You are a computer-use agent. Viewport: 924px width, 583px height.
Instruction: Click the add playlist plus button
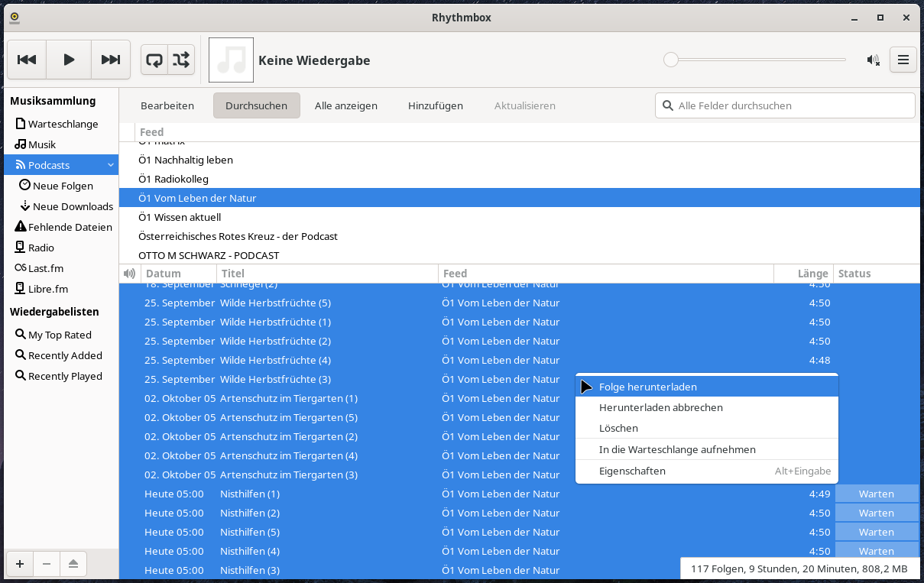pyautogui.click(x=20, y=564)
